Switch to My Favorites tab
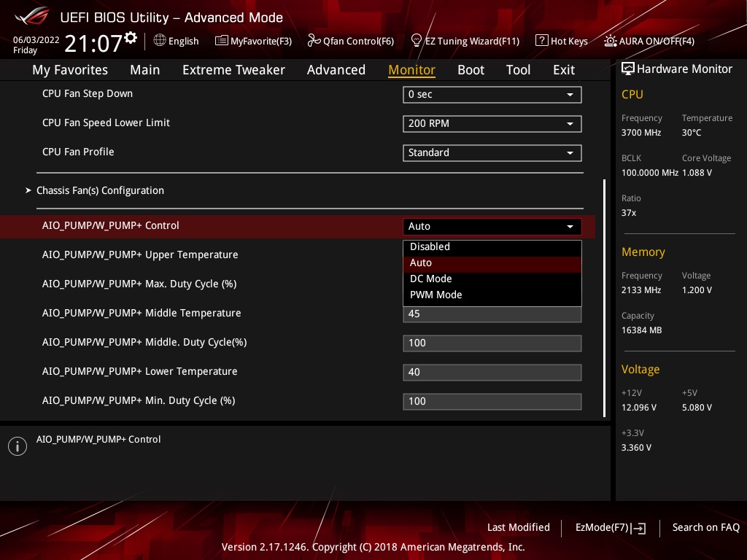 70,70
